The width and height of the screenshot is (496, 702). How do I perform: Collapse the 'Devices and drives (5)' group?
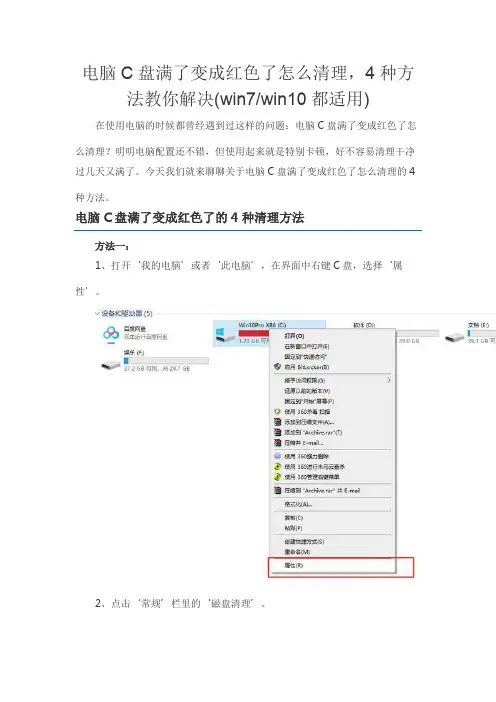pyautogui.click(x=97, y=313)
